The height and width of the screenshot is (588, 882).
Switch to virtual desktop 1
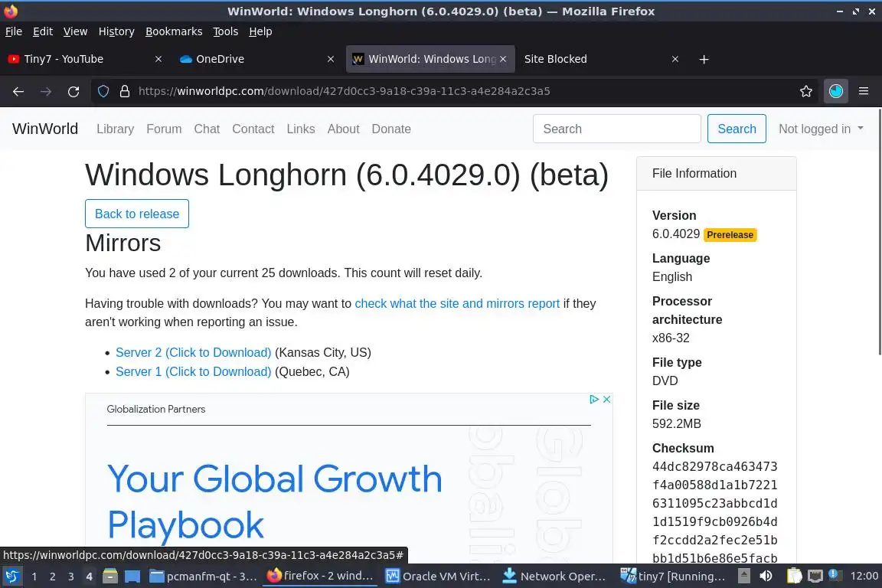pos(34,577)
